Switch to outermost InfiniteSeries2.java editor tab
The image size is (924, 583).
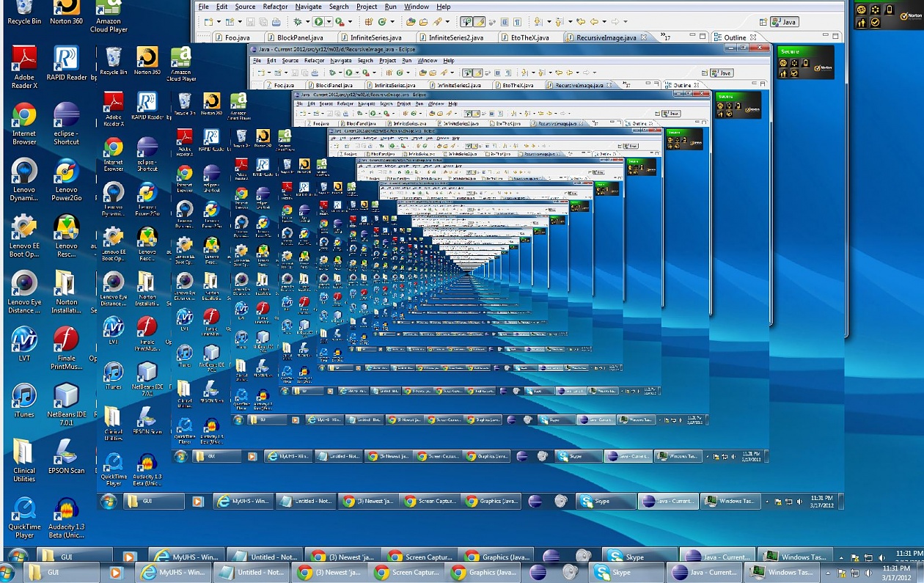(x=451, y=37)
